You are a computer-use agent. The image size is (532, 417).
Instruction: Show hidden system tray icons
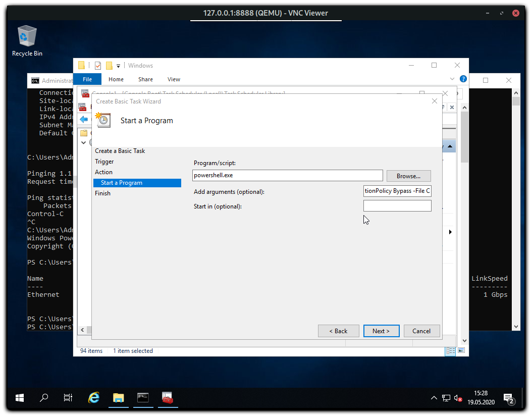(x=434, y=398)
